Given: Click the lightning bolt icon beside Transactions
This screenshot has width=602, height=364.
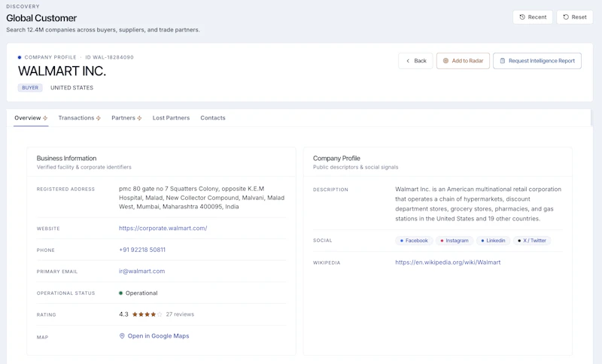Looking at the screenshot, I should tap(99, 118).
